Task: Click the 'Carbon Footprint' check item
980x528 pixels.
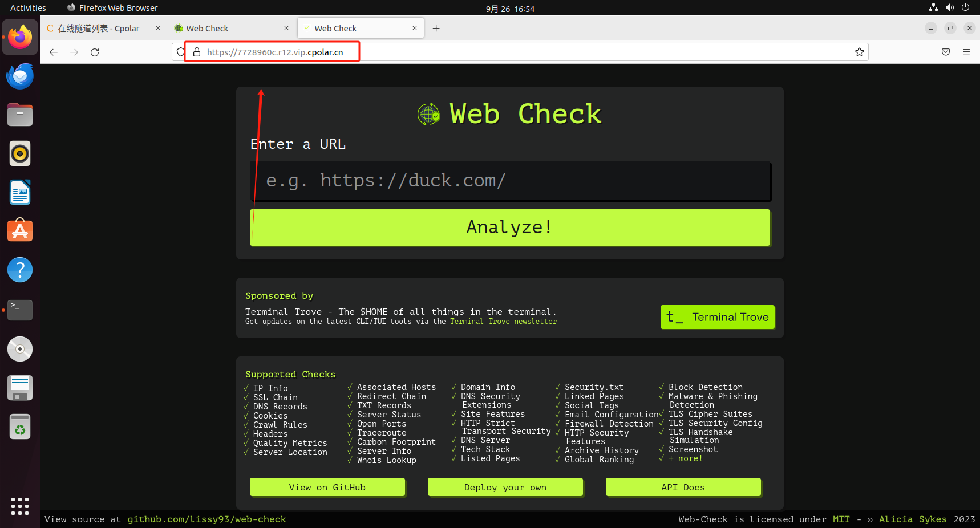Action: click(396, 442)
